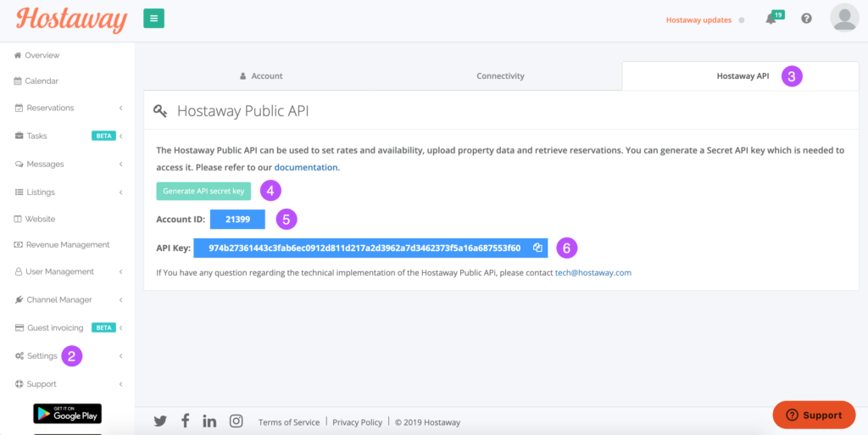This screenshot has height=435, width=868.
Task: Click the BETA badge next to Guest invoicing
Action: pos(103,327)
